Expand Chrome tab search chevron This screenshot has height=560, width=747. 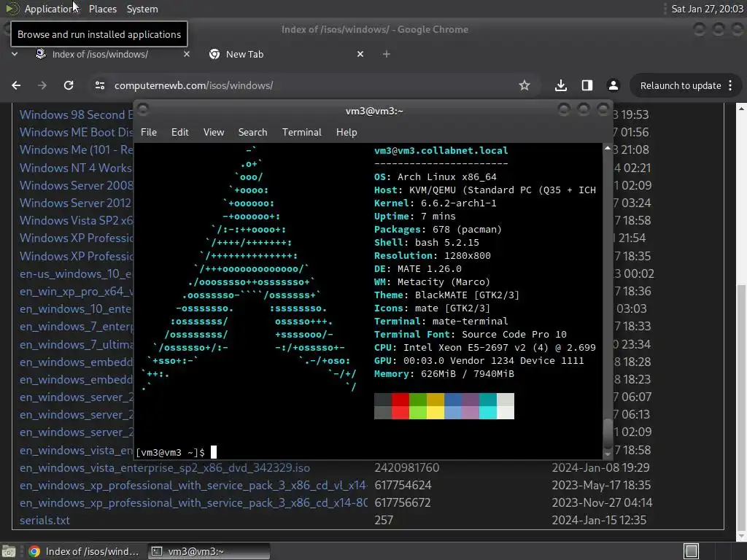point(15,54)
